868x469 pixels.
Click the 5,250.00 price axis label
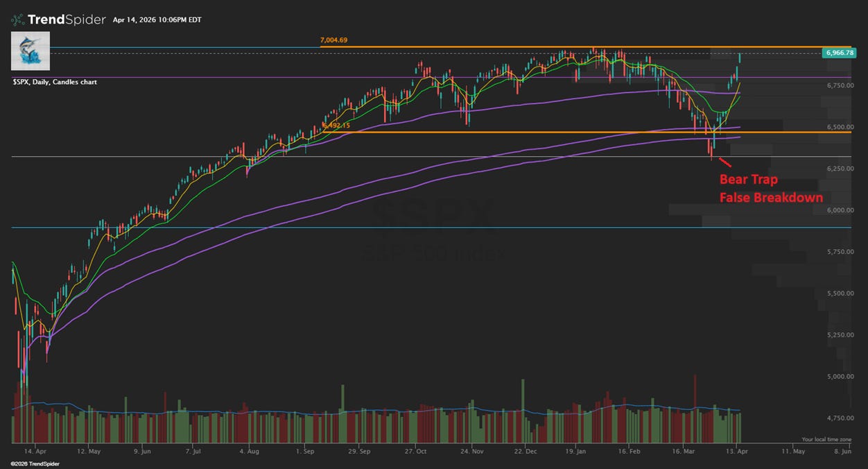(840, 335)
